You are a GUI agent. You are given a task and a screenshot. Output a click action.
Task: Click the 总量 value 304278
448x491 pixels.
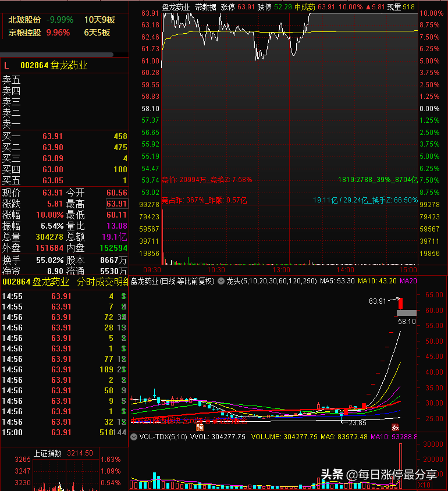[49, 237]
